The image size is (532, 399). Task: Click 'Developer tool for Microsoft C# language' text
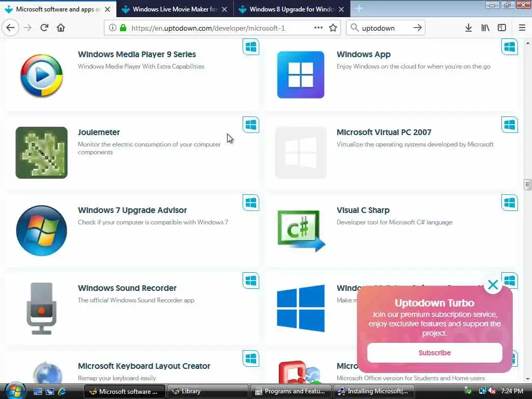[x=394, y=222]
